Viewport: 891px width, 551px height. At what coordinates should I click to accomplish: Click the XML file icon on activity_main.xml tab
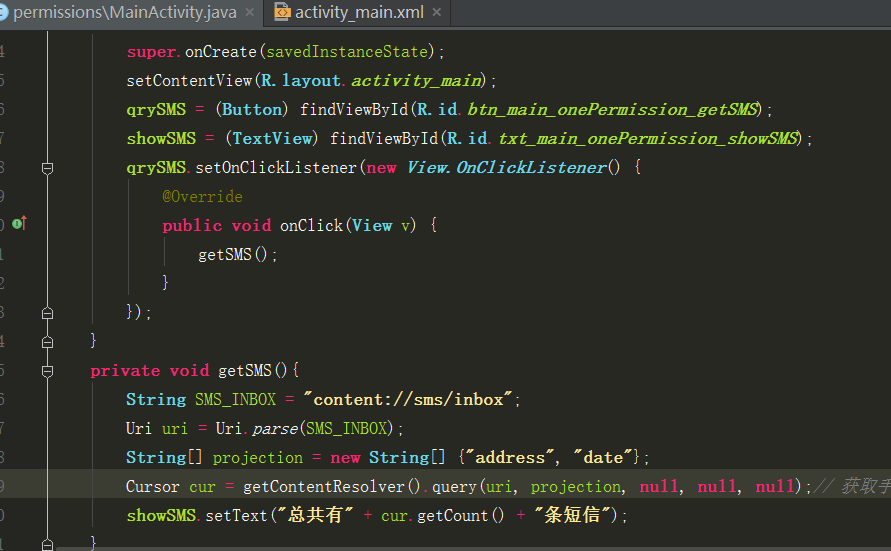[282, 12]
